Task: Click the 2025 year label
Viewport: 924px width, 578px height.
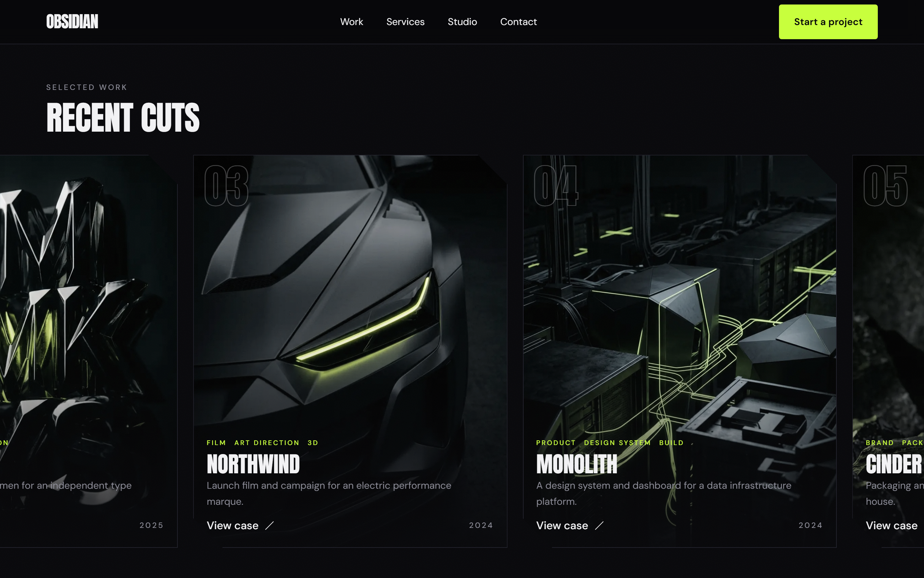Action: 151,525
